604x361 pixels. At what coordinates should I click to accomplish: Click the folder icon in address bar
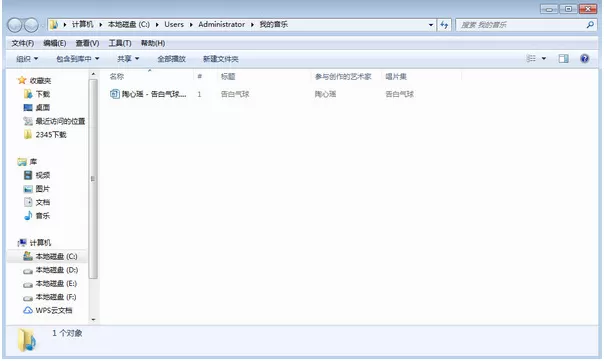click(54, 25)
